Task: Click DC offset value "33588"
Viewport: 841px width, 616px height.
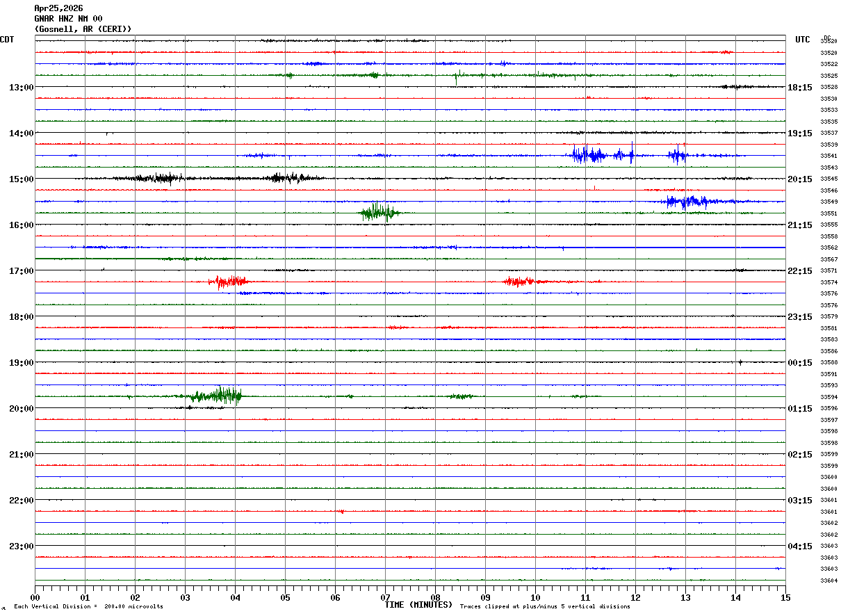Action: [828, 363]
